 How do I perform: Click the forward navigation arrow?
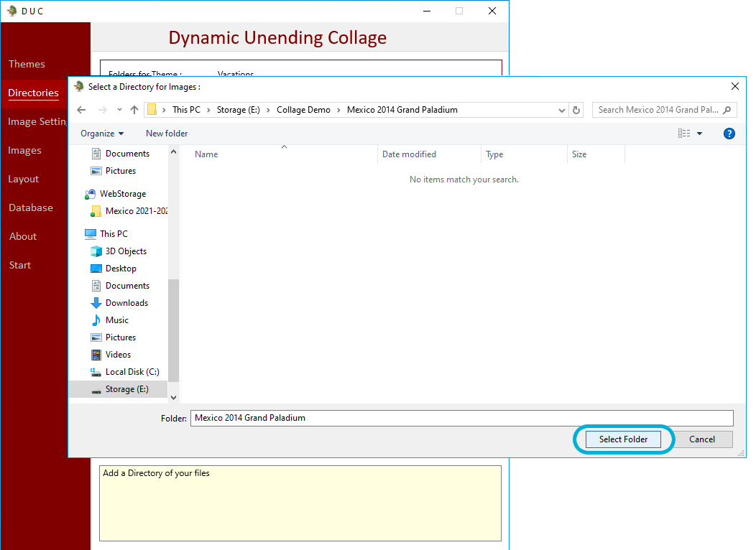(x=102, y=110)
